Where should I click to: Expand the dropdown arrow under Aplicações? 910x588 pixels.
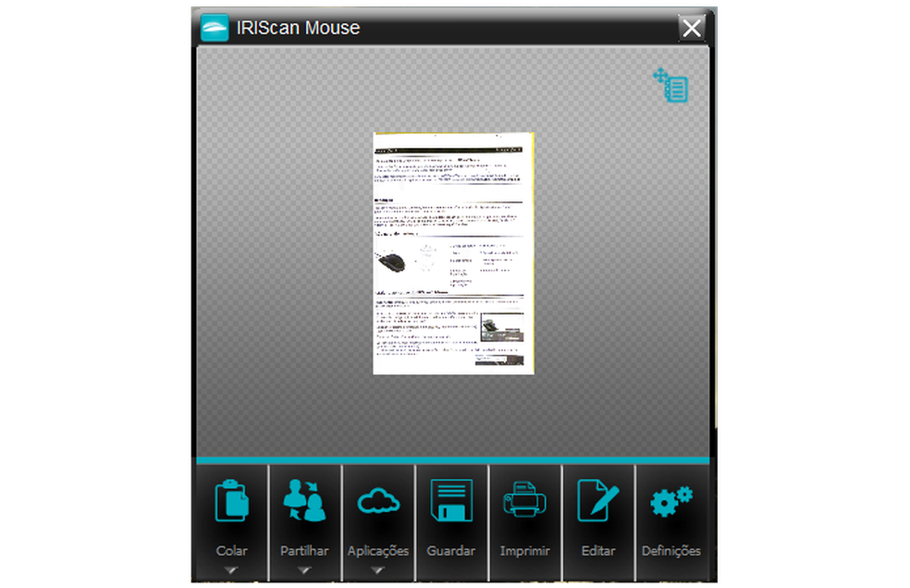(378, 570)
